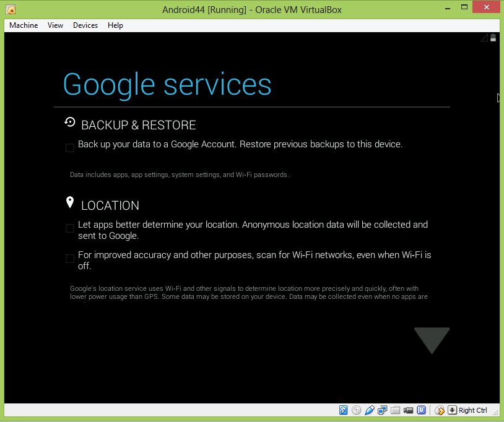This screenshot has width=504, height=422.
Task: Click the shared folders status icon
Action: 396,410
